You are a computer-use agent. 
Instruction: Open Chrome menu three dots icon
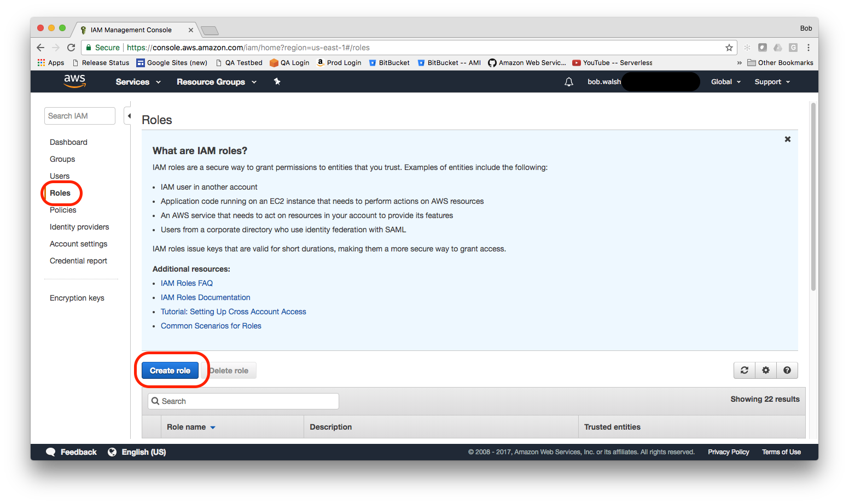coord(809,48)
